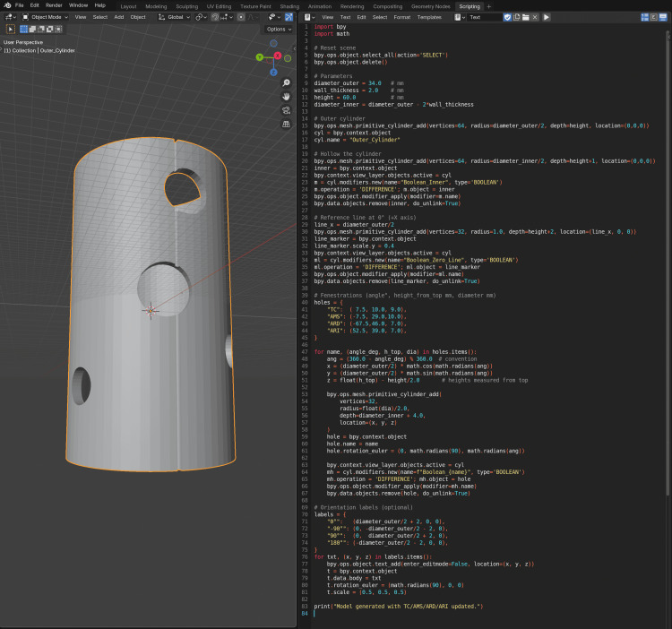
Task: Expand the viewport Options dropdown
Action: coord(279,30)
